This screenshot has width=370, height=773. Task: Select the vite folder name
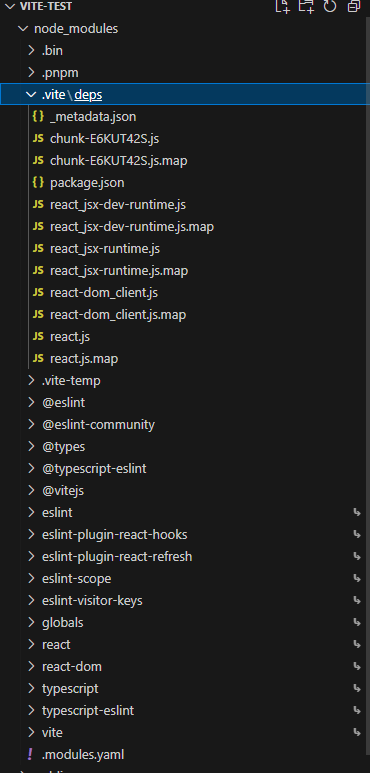[x=52, y=733]
